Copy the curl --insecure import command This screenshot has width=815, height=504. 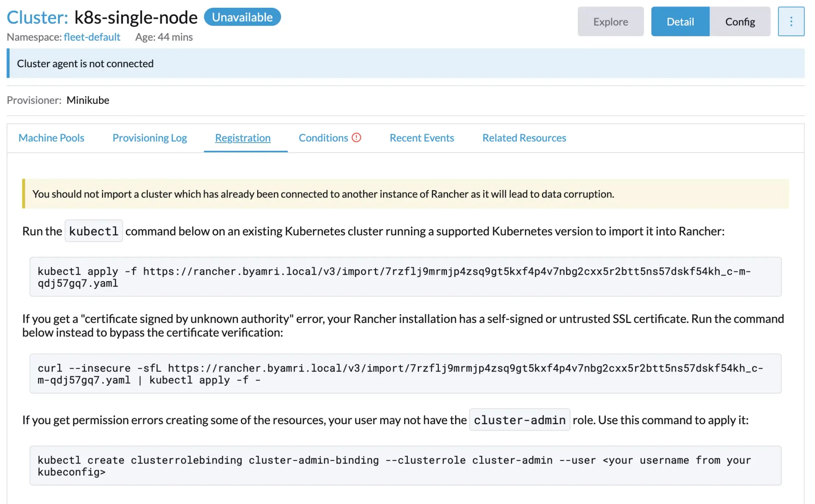point(405,374)
